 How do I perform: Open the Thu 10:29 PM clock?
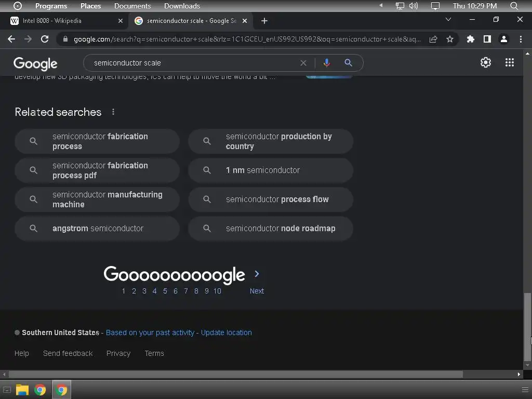pyautogui.click(x=475, y=6)
